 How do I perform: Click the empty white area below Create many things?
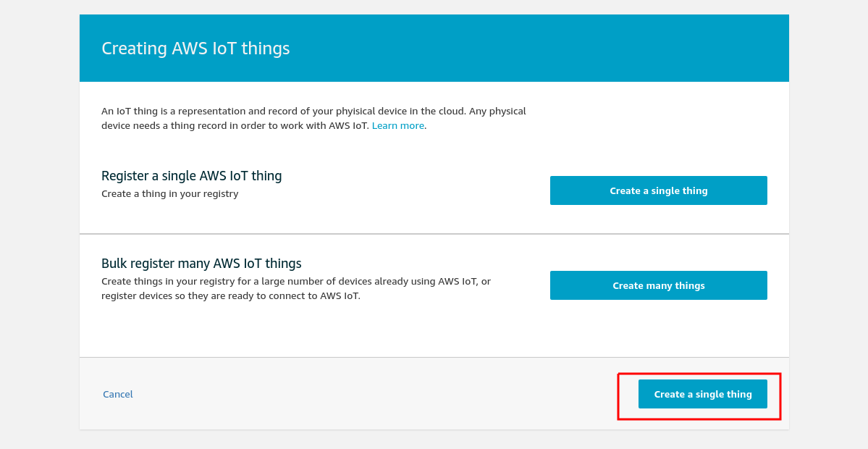click(658, 330)
